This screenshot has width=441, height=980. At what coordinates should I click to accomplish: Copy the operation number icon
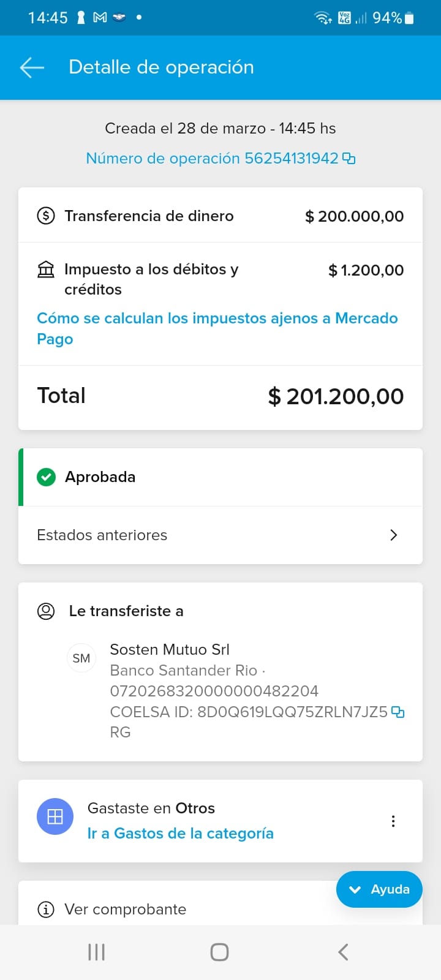pyautogui.click(x=349, y=159)
